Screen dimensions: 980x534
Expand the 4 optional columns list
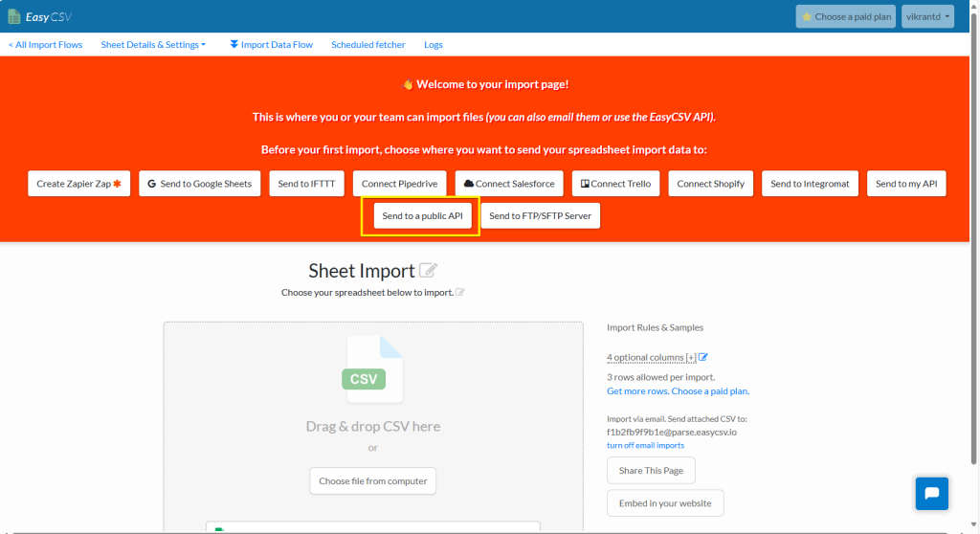click(651, 358)
